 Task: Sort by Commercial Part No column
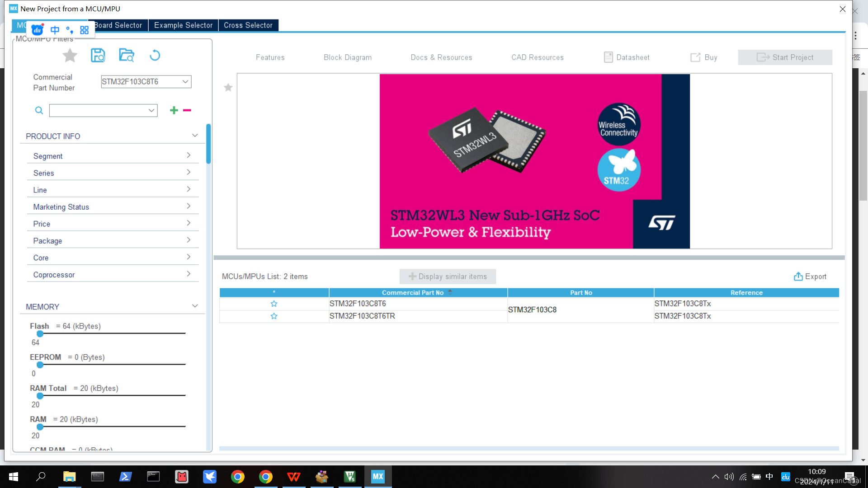[x=418, y=293]
